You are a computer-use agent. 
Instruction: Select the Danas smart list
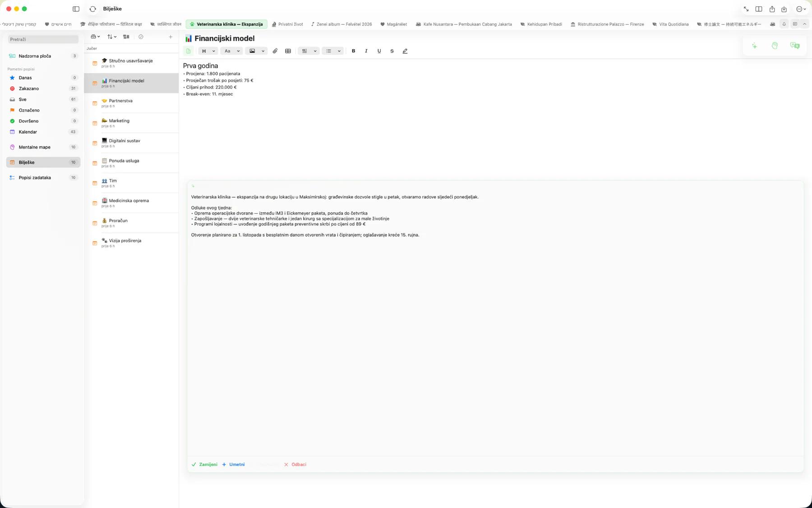pos(43,78)
